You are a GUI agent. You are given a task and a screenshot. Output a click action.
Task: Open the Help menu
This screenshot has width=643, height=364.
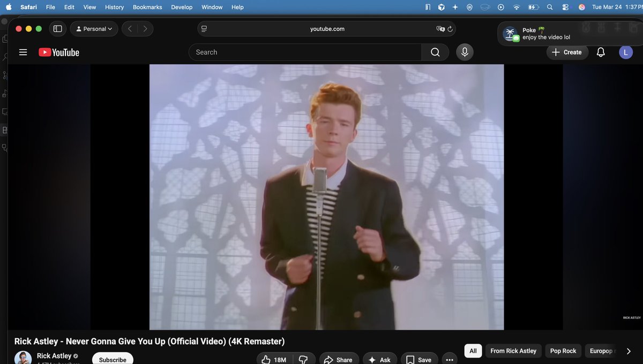click(237, 7)
